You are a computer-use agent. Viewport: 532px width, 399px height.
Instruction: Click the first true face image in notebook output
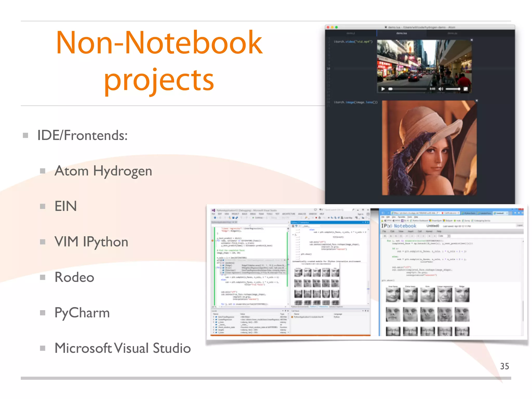click(x=393, y=295)
